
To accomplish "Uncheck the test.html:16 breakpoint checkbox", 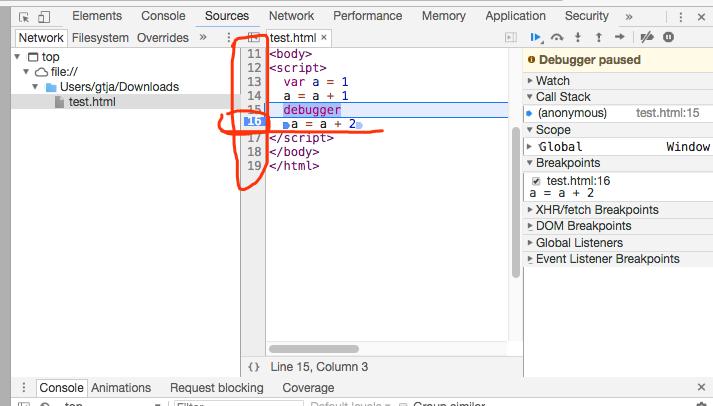I will 536,181.
